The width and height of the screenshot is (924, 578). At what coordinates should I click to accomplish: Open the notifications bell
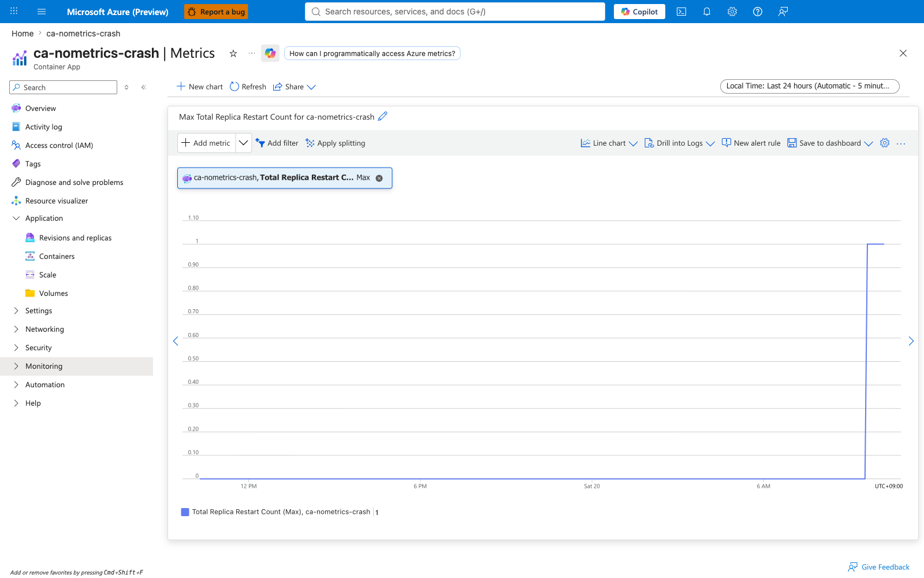click(707, 12)
